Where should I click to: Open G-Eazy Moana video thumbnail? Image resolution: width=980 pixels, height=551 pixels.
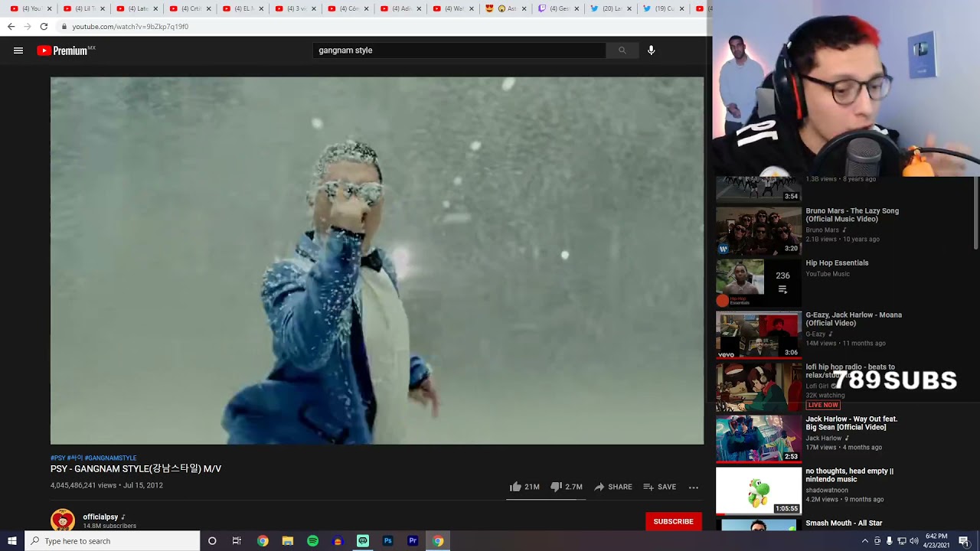[758, 335]
